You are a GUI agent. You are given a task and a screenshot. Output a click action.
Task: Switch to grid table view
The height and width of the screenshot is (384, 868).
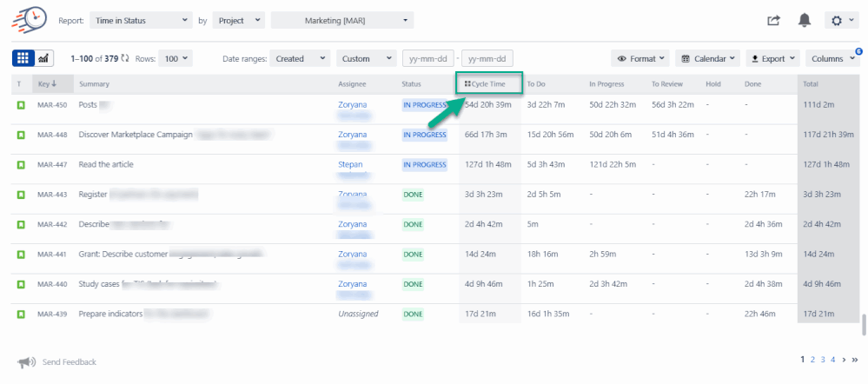click(23, 58)
